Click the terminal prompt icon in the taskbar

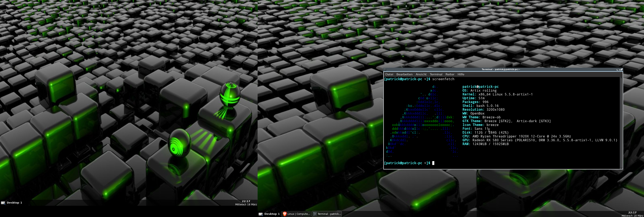(315, 214)
